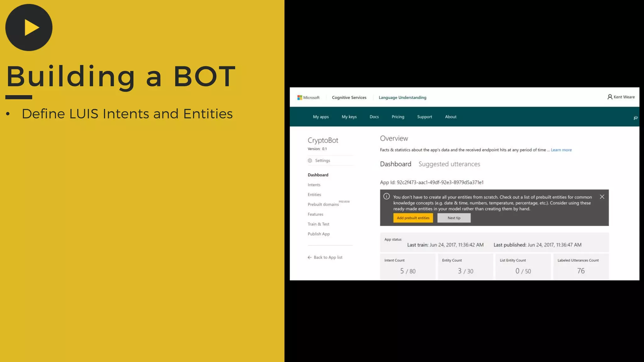Viewport: 644px width, 362px height.
Task: Click the graduation cap icon in navbar
Action: [x=636, y=118]
